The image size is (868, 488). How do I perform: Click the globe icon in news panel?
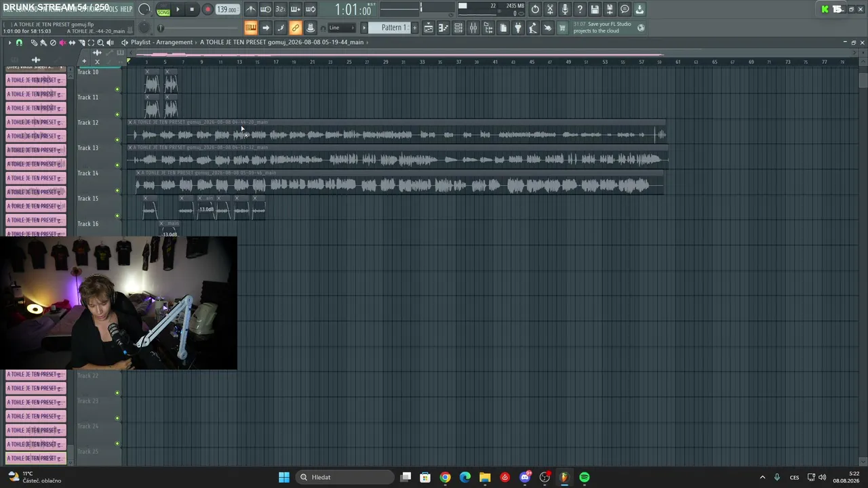pyautogui.click(x=641, y=28)
